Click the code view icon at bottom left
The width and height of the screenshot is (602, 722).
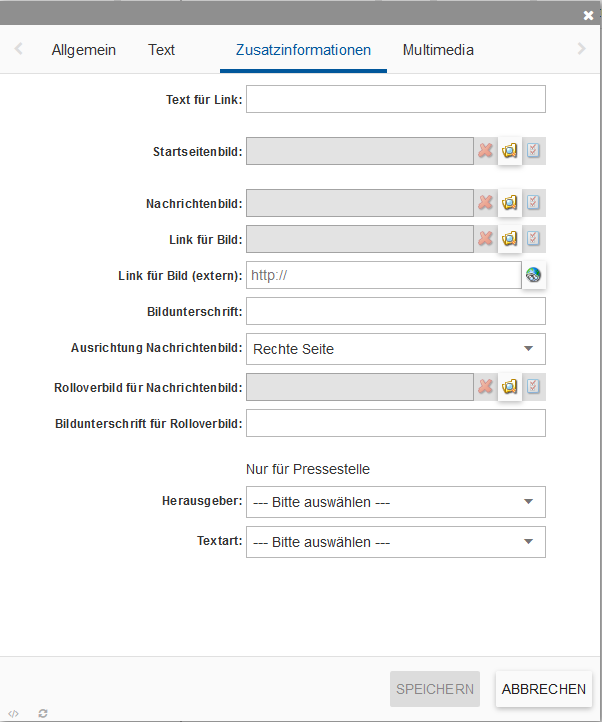pos(13,713)
